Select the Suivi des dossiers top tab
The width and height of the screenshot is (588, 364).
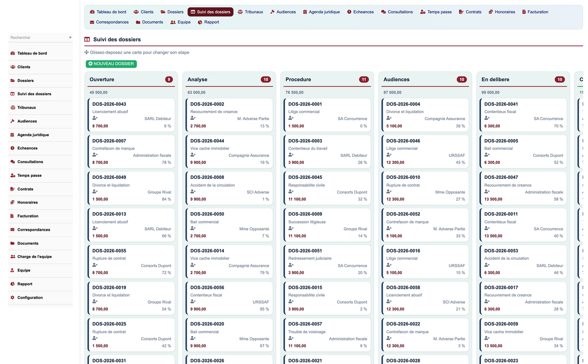point(210,12)
